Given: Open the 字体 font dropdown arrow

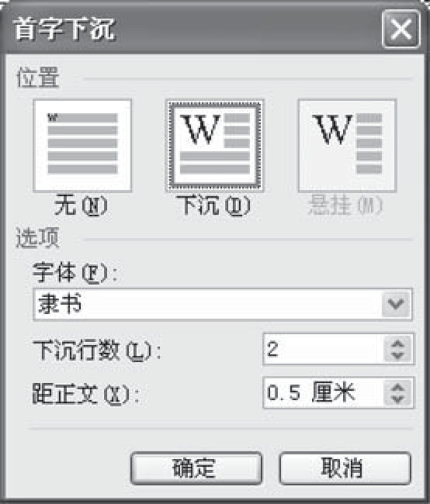Looking at the screenshot, I should coord(396,304).
